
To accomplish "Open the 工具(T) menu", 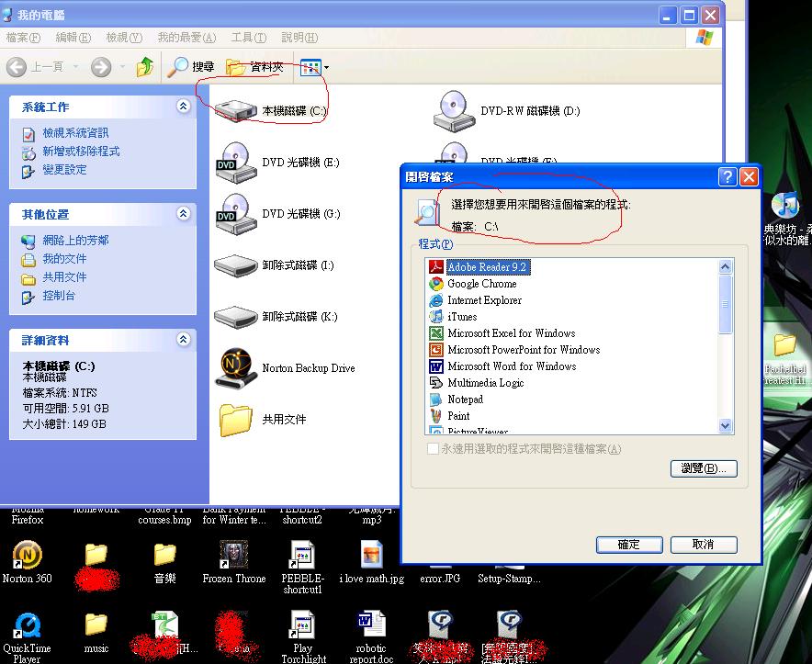I will click(x=248, y=38).
